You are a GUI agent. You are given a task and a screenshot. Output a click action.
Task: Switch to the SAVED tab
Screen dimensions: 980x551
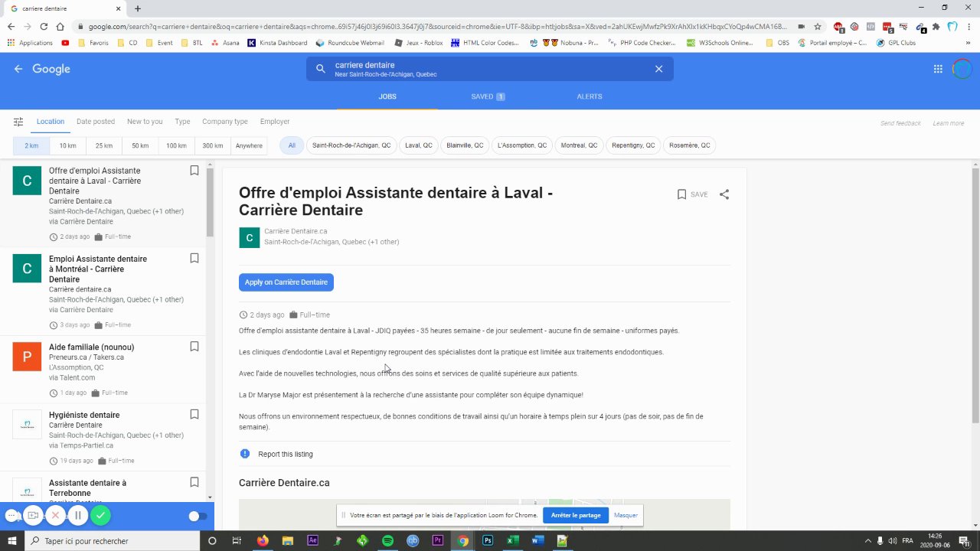(x=488, y=96)
